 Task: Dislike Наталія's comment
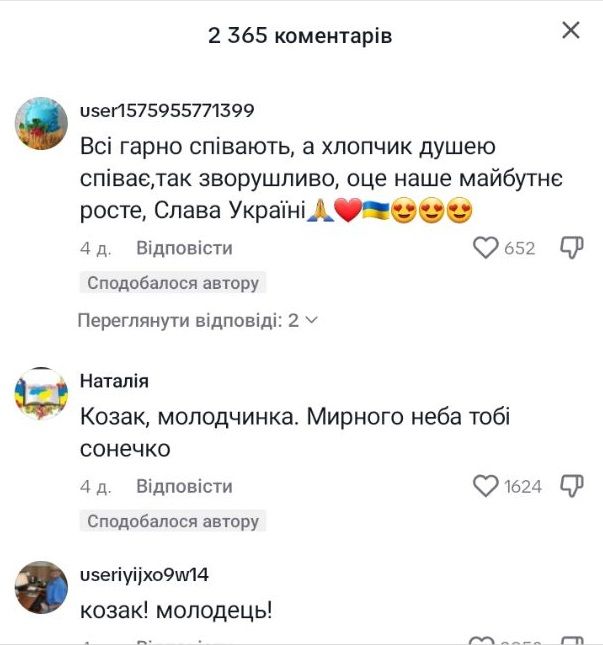(571, 486)
